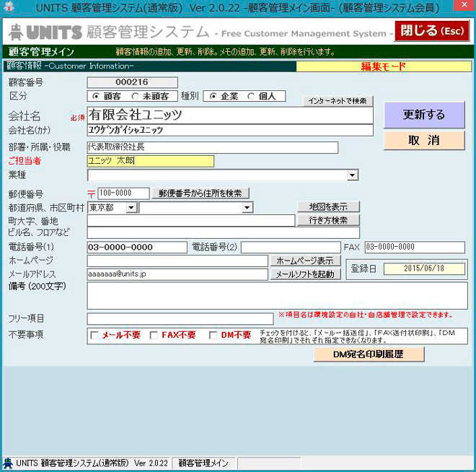Screen dimensions: 476x472
Task: Click the ホームページ表示 button
Action: (305, 261)
